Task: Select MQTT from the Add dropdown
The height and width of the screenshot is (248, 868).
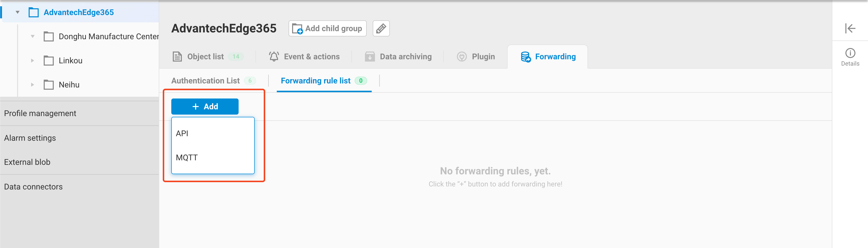Action: (x=186, y=157)
